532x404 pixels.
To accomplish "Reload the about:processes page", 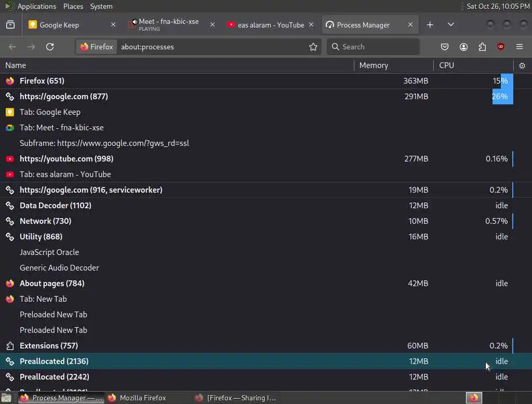I will point(50,47).
